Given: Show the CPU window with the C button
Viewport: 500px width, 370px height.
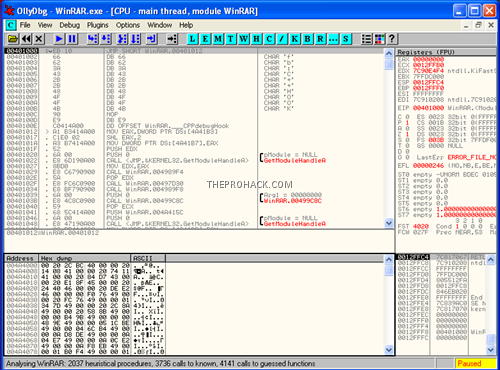Looking at the screenshot, I should point(269,39).
